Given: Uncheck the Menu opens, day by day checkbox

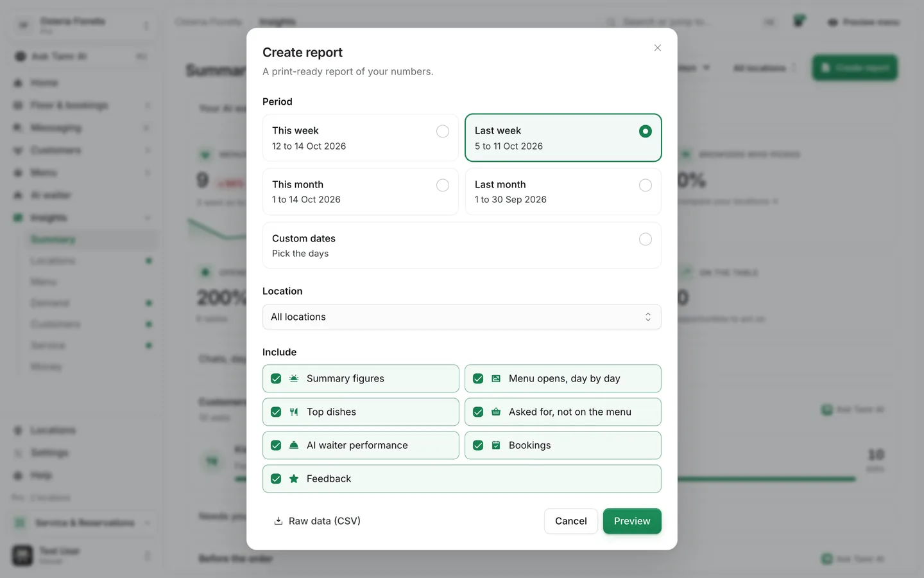Looking at the screenshot, I should coord(478,378).
